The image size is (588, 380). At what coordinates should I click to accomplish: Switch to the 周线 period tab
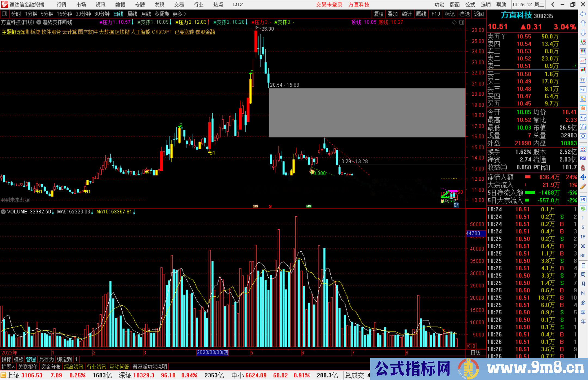pos(132,14)
